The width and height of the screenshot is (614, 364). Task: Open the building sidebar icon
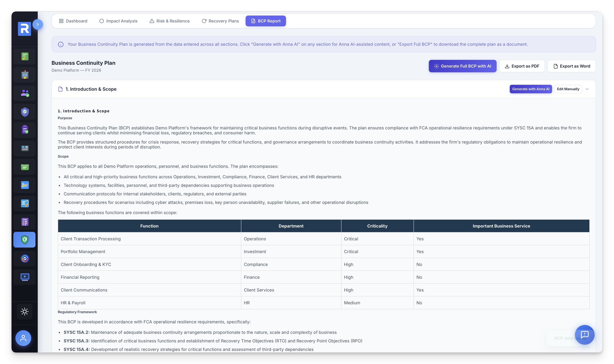click(x=25, y=75)
